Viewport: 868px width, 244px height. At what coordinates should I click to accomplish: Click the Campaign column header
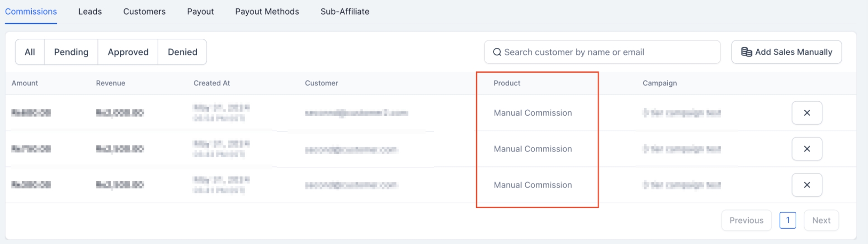pos(660,83)
